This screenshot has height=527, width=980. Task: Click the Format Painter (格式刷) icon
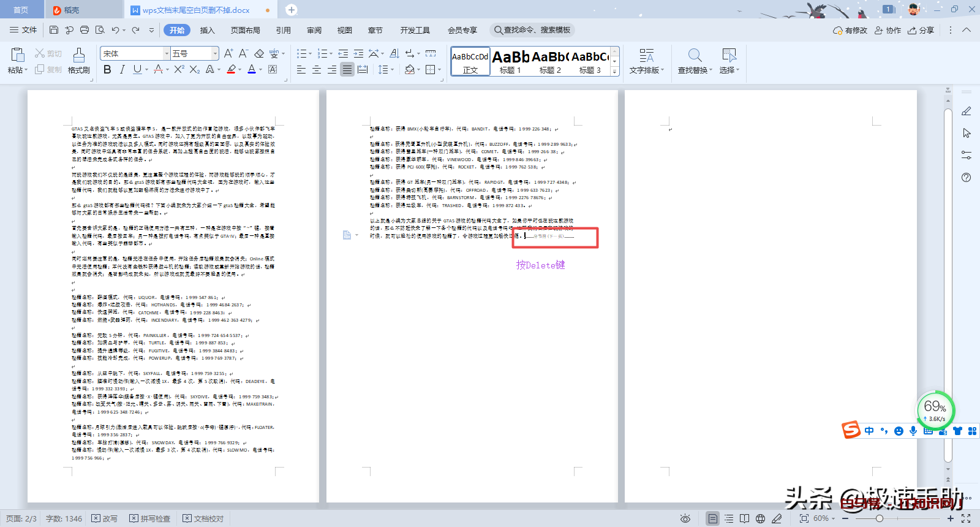tap(78, 61)
